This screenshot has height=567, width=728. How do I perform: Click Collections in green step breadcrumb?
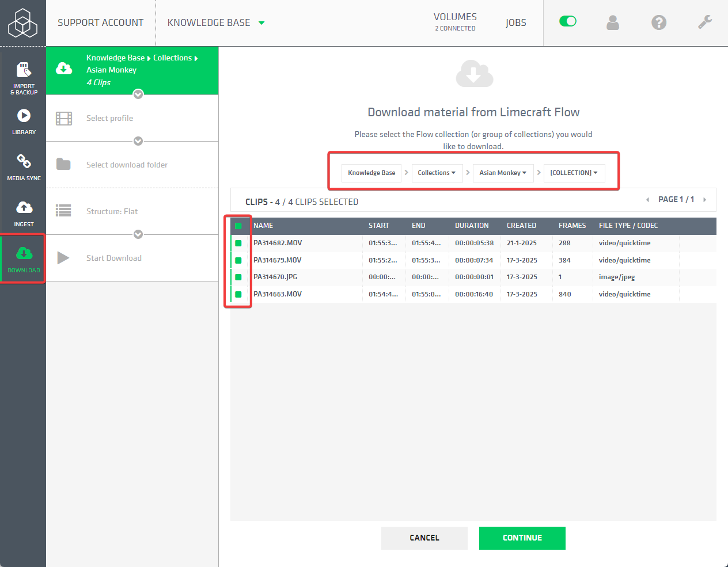point(172,58)
